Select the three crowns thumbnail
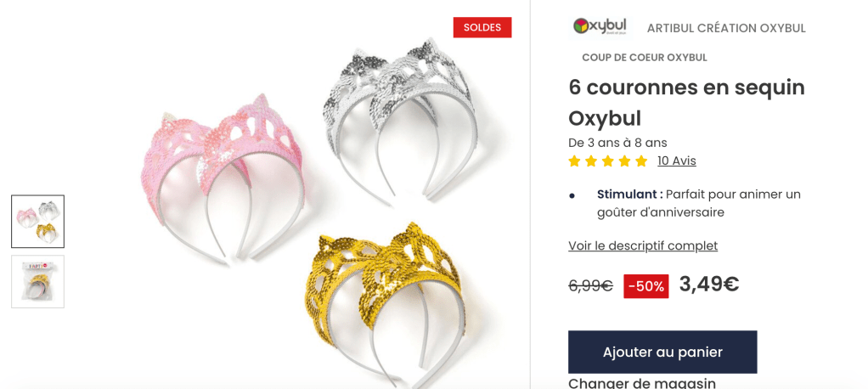This screenshot has height=389, width=868. click(x=37, y=222)
